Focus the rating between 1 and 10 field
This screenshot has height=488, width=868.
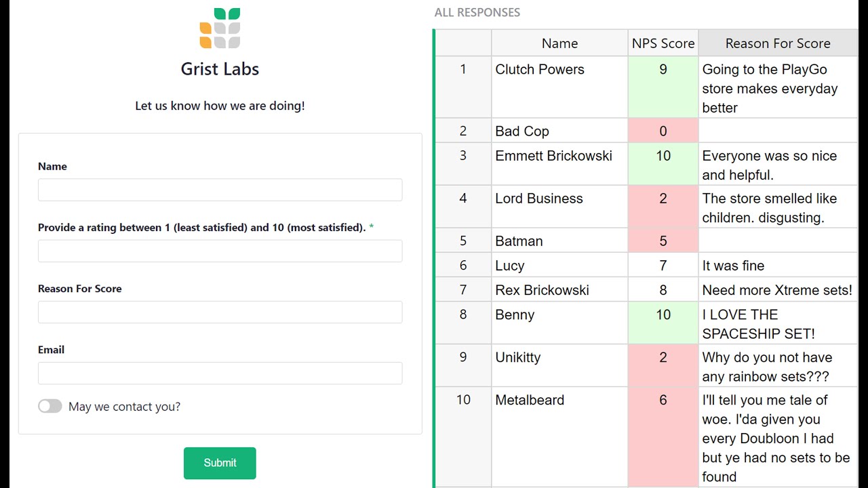coord(220,251)
